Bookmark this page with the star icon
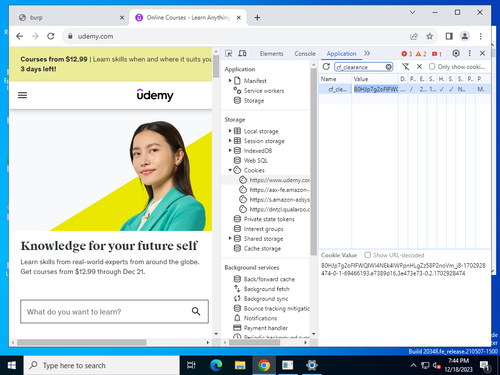 (430, 36)
